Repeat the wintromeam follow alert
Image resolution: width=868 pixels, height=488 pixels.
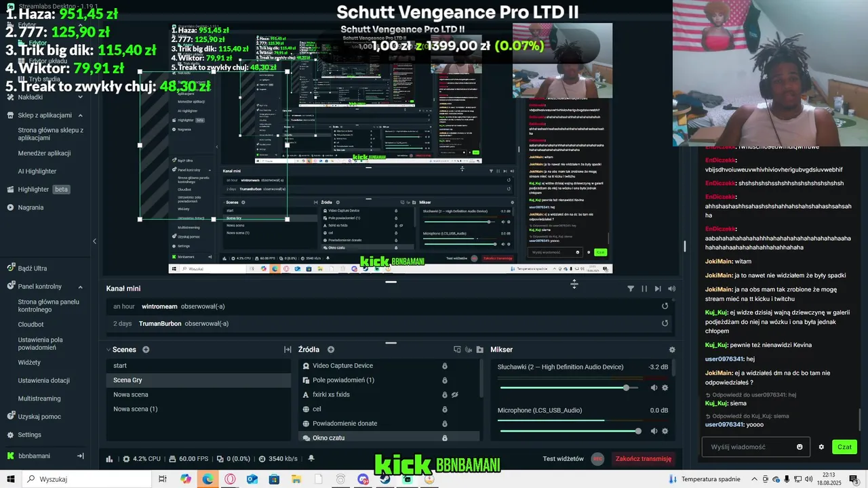pos(665,306)
